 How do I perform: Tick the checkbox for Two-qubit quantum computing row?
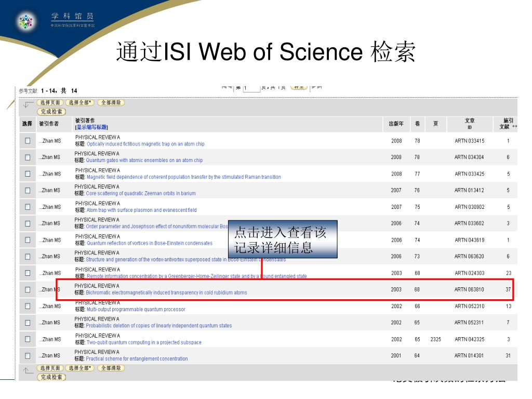(28, 339)
